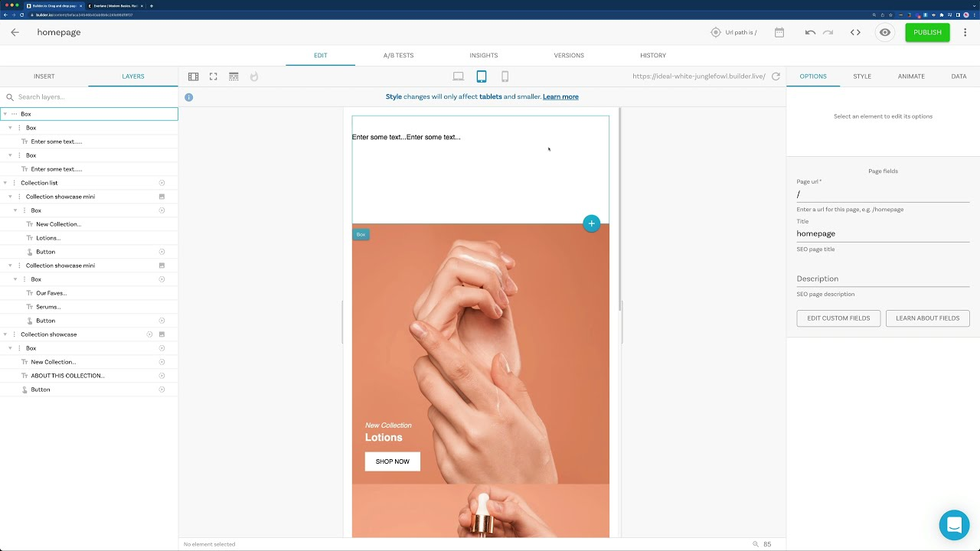Click the drag handle on the Collection showcase layer
Viewport: 980px width, 551px height.
(14, 334)
